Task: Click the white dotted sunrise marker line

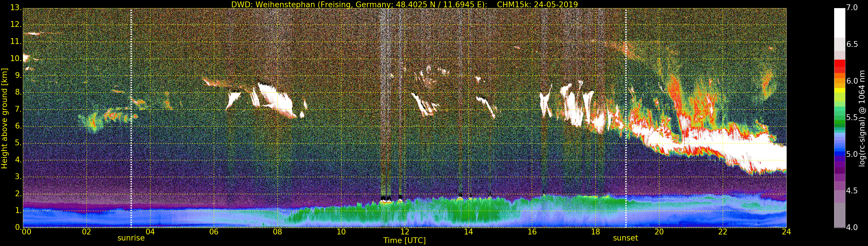Action: (x=131, y=118)
